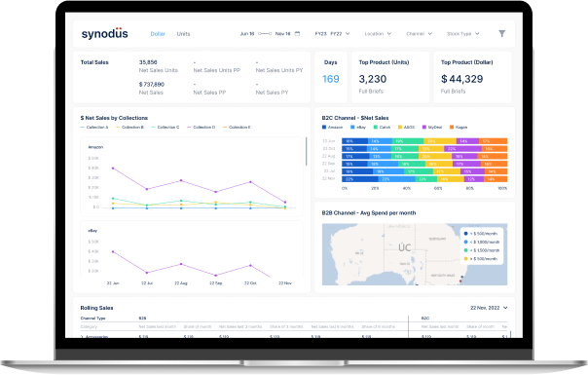Toggle Amazon legend square in B2C chart
588x375 pixels.
(324, 128)
